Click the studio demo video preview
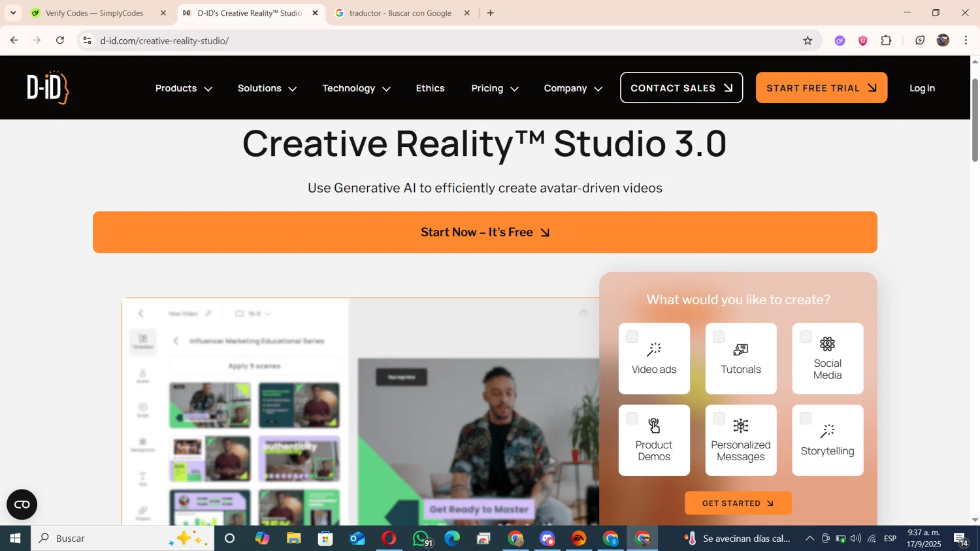Image resolution: width=980 pixels, height=551 pixels. (x=361, y=411)
